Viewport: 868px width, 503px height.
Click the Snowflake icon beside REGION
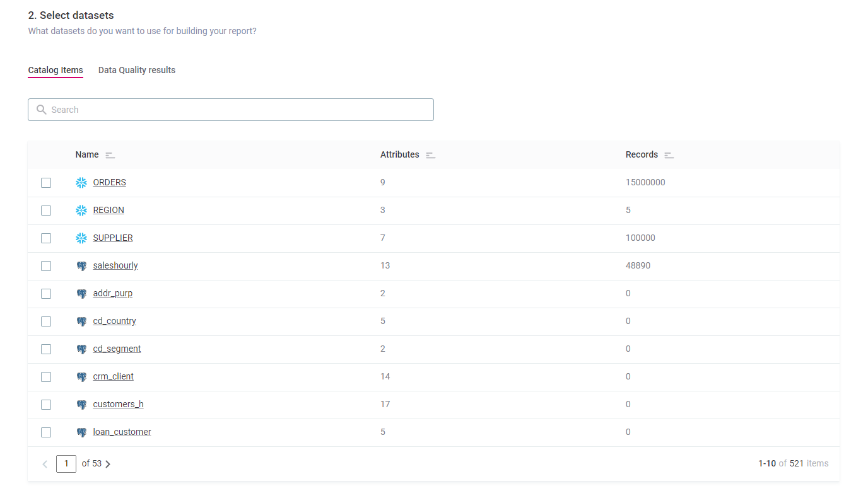point(81,210)
